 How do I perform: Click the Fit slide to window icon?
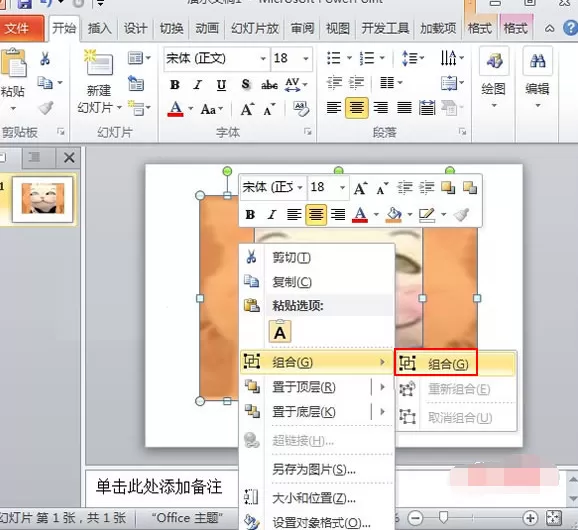554,518
